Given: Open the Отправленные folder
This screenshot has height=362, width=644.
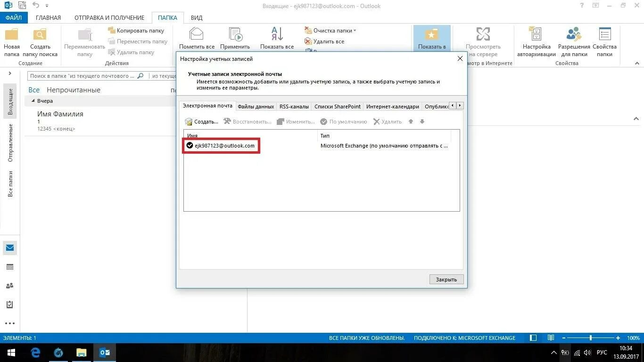Looking at the screenshot, I should (10, 143).
